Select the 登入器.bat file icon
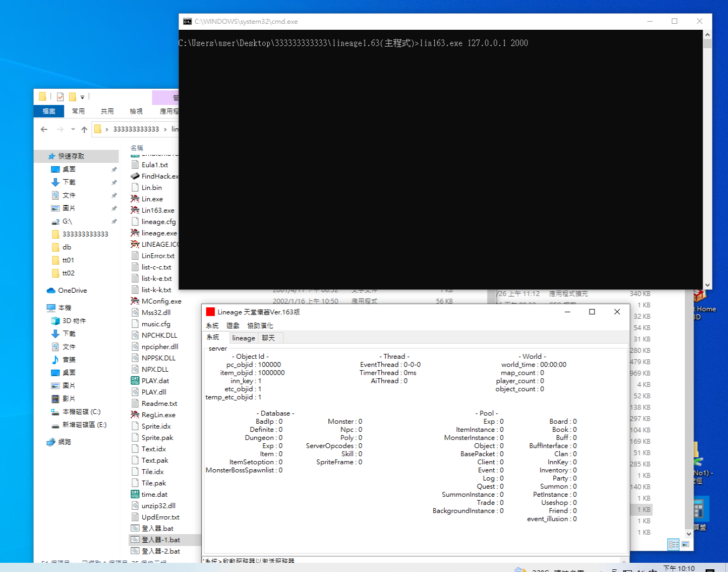Viewport: 728px width, 572px height. [135, 528]
